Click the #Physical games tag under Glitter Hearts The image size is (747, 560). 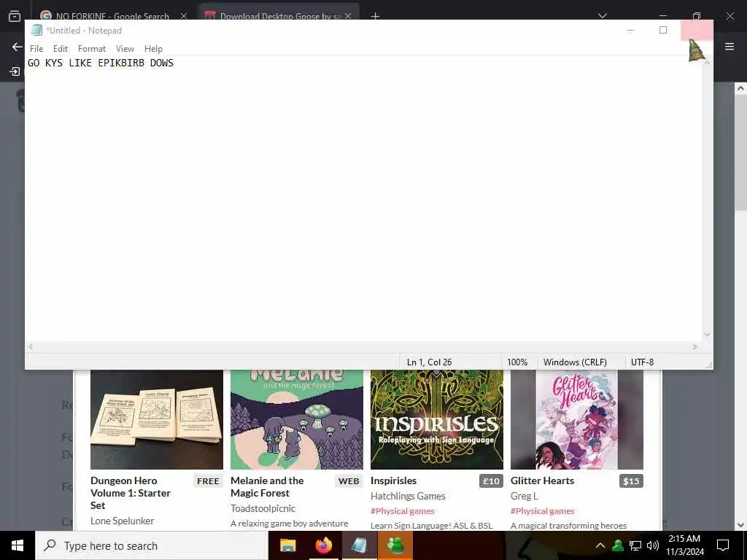[543, 510]
